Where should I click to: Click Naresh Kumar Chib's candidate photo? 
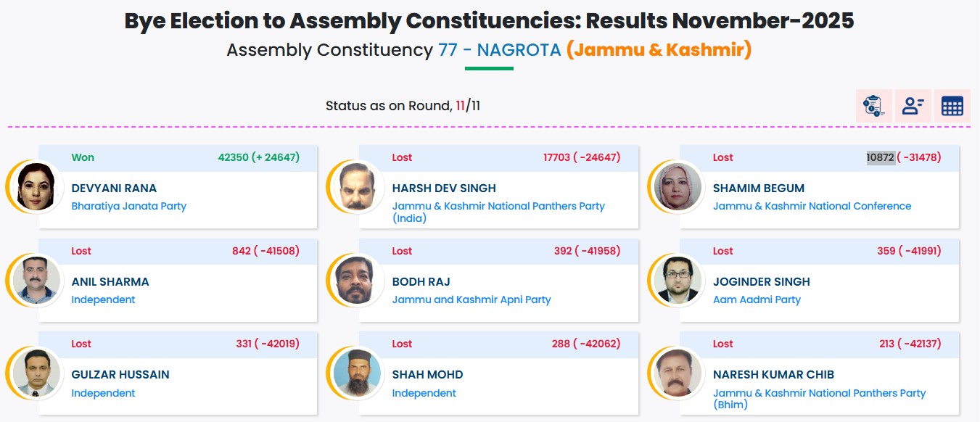(x=676, y=373)
